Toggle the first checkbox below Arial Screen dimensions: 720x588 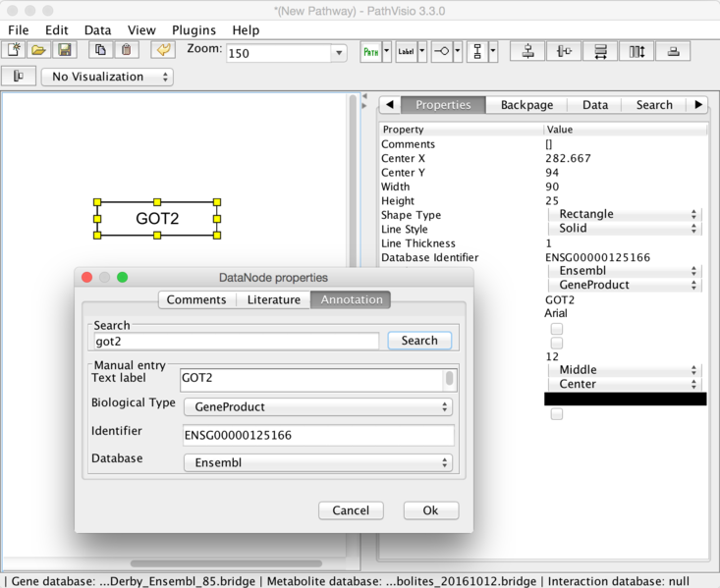557,329
